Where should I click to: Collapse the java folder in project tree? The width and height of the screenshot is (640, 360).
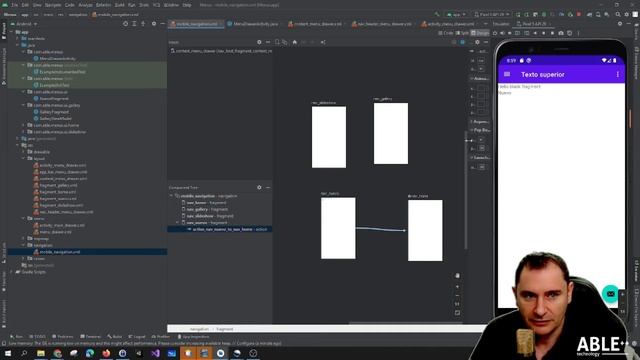pos(18,45)
